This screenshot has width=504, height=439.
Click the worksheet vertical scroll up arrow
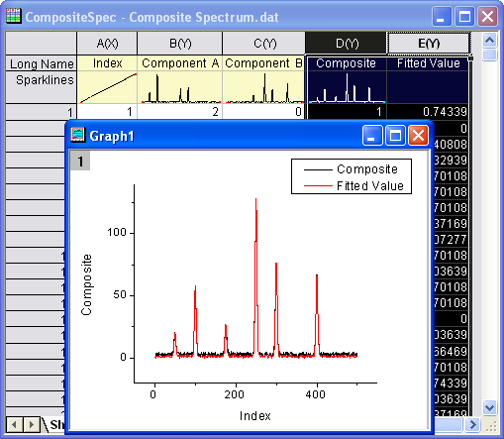coord(489,40)
